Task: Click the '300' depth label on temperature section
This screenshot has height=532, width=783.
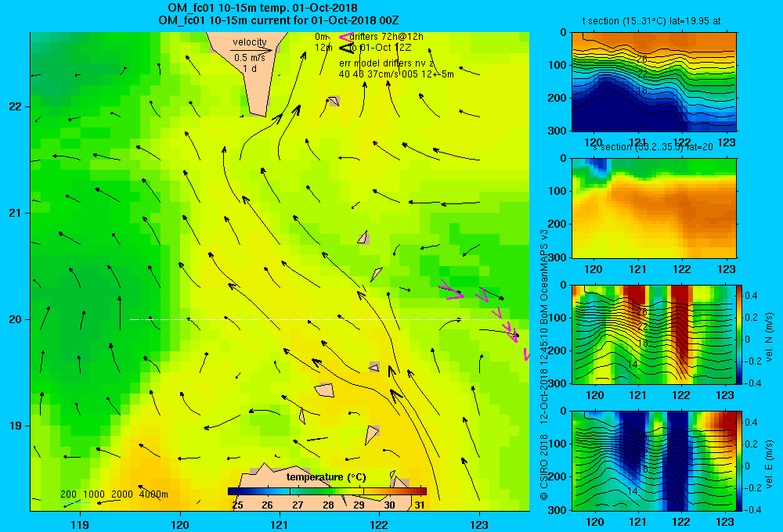Action: point(557,131)
